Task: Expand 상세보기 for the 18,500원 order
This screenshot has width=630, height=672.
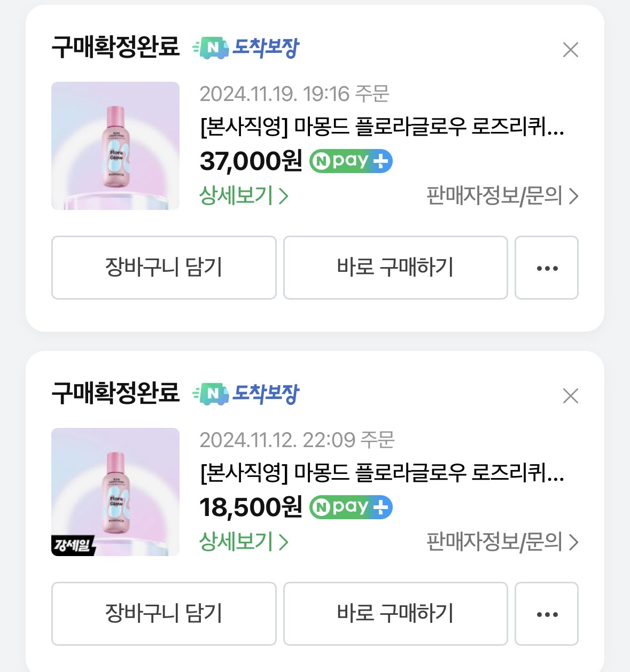Action: coord(244,542)
